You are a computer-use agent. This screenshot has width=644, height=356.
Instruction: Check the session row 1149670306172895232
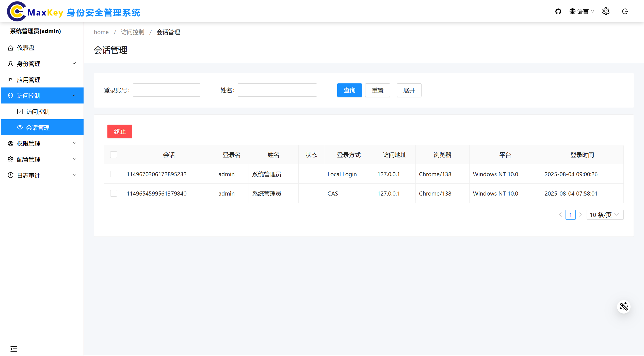tap(114, 174)
